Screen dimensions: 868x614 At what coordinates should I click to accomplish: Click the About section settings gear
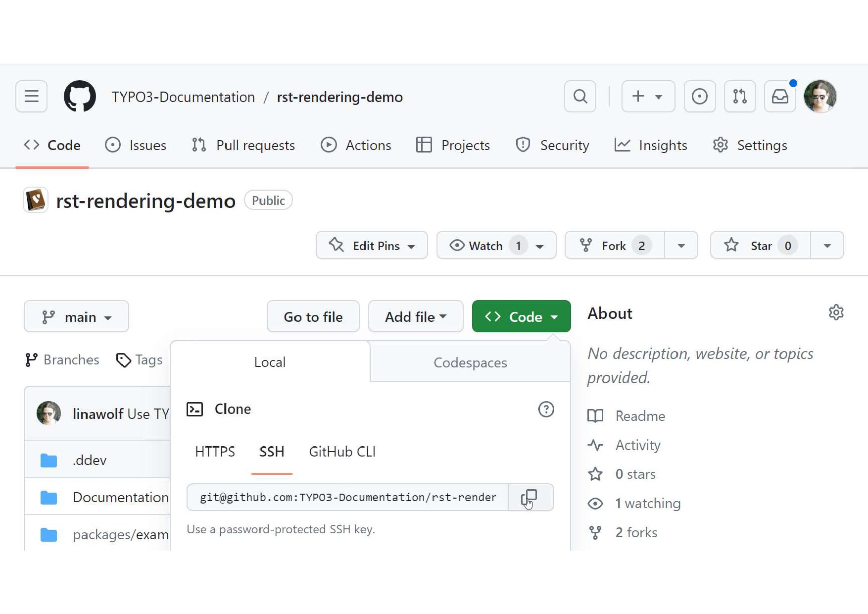click(x=836, y=312)
